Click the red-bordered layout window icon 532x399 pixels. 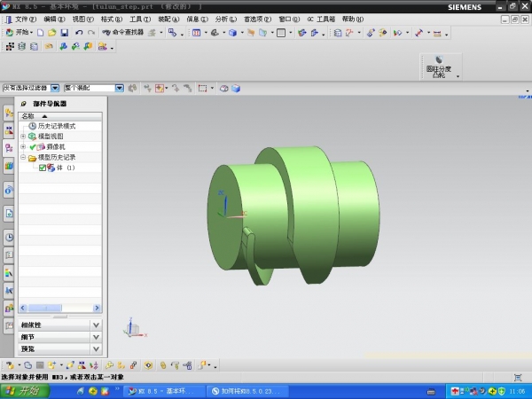[197, 33]
